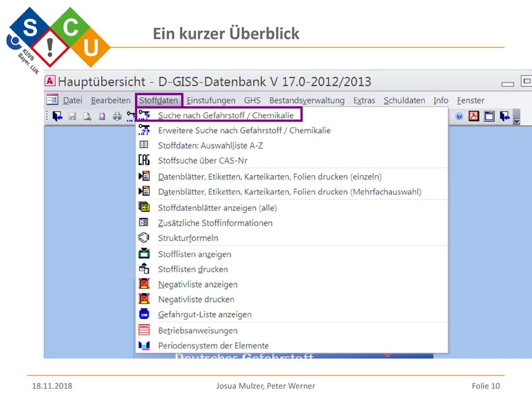The image size is (532, 399).
Task: Close the open Stoffdaten menu
Action: tap(159, 100)
